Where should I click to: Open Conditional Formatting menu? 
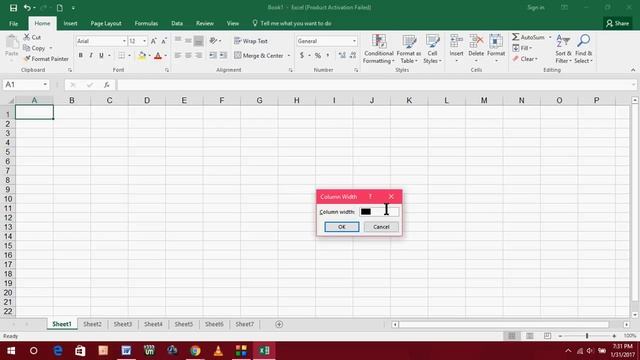tap(379, 49)
